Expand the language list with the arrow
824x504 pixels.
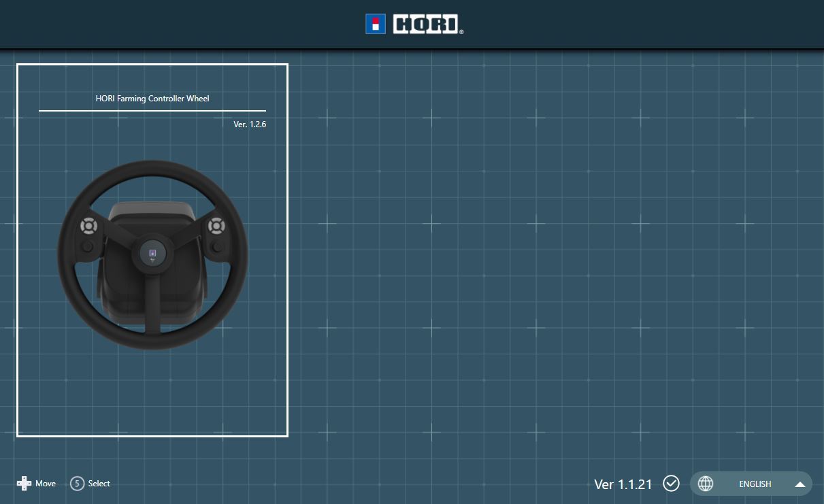pos(800,484)
